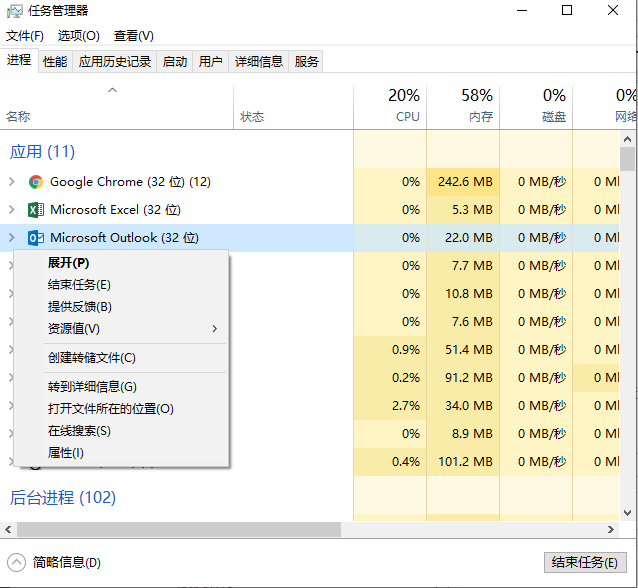Expand the Google Chrome process group
The image size is (638, 588).
pyautogui.click(x=12, y=182)
